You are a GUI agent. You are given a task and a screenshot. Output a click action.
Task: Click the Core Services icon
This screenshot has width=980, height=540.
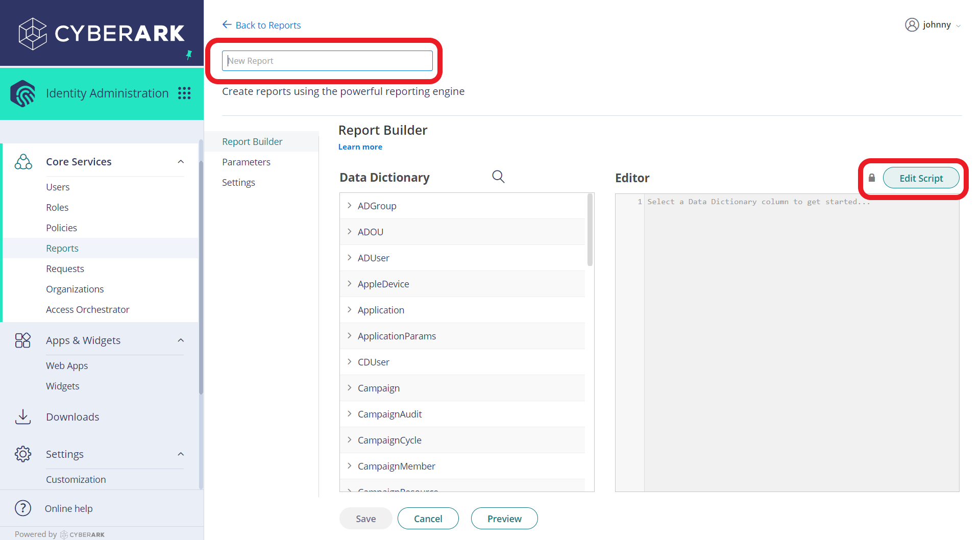[x=23, y=161]
